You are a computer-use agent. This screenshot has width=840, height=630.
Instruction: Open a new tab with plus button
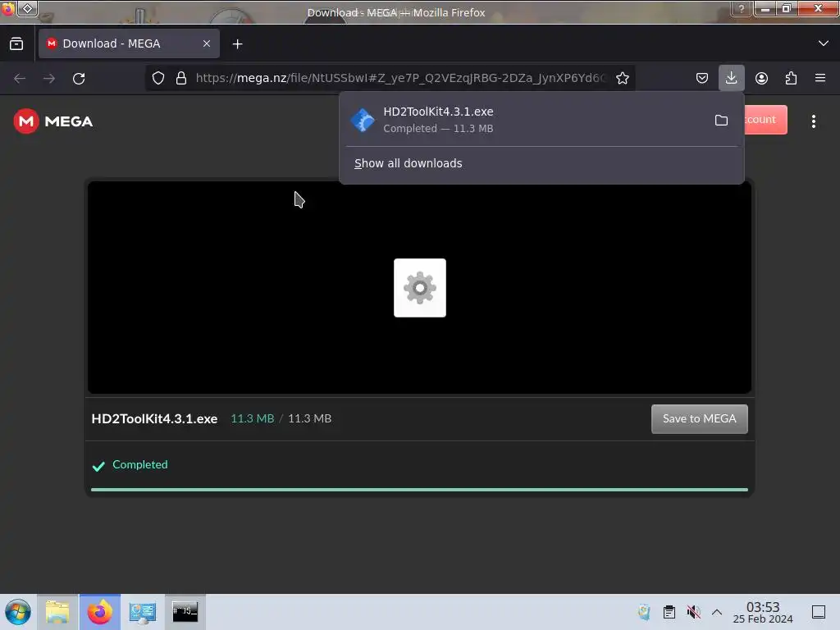[237, 44]
